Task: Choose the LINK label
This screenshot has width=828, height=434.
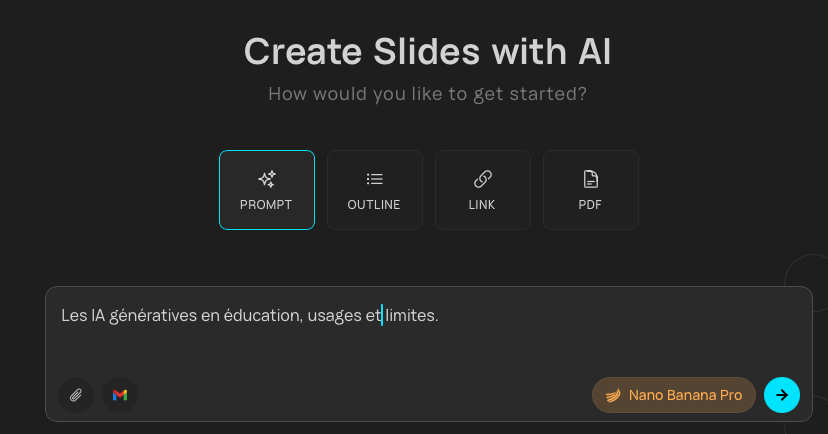Action: 482,205
